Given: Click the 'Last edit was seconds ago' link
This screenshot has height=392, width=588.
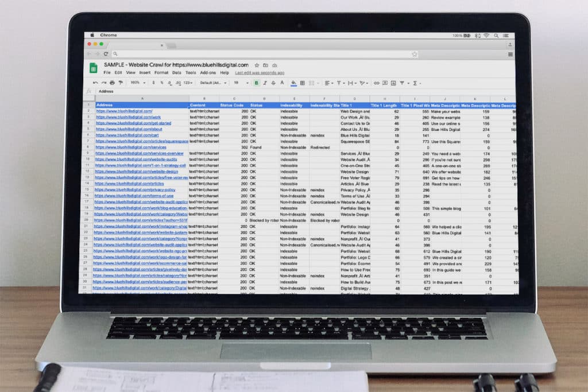Looking at the screenshot, I should 260,73.
